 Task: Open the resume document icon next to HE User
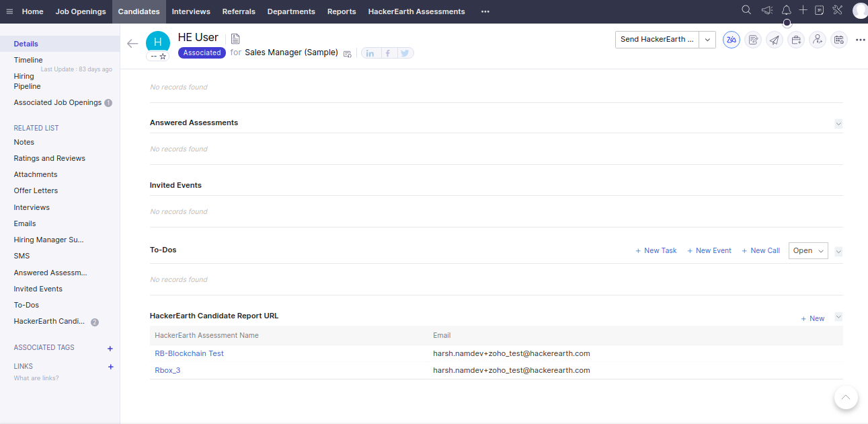(235, 38)
